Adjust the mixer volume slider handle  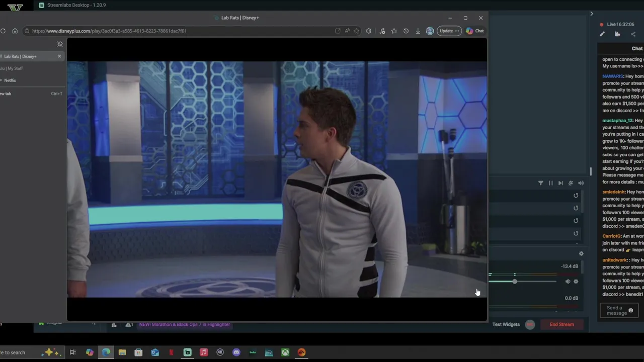tap(515, 282)
